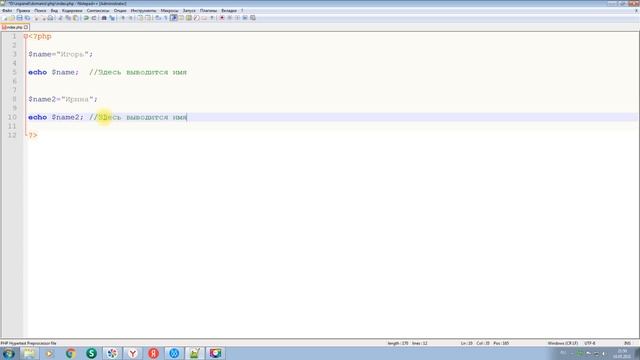Image resolution: width=640 pixels, height=360 pixels.
Task: Select the index.php document tab
Action: click(14, 27)
